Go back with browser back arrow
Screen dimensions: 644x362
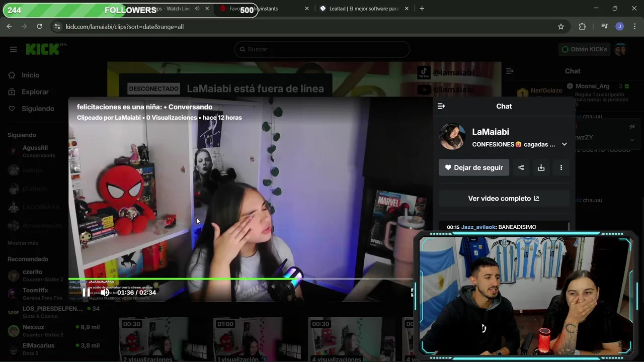click(x=9, y=27)
